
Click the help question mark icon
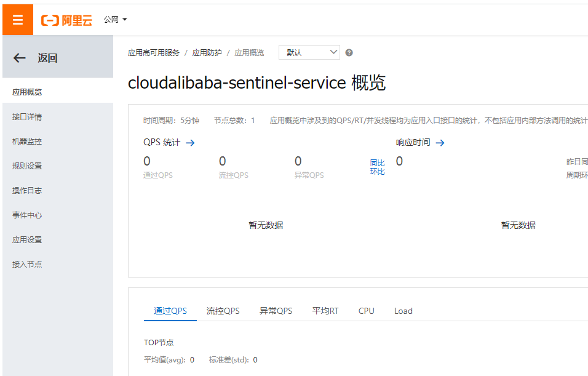coord(349,52)
